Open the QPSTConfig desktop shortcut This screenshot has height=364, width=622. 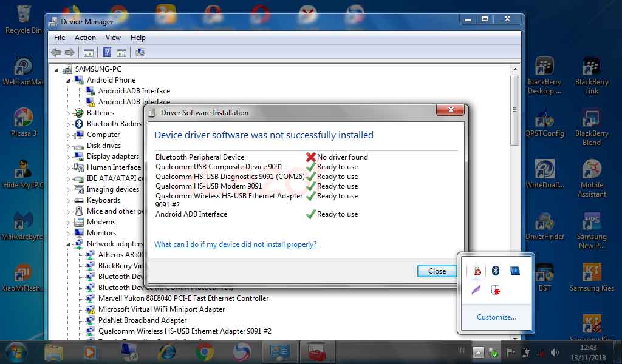544,123
